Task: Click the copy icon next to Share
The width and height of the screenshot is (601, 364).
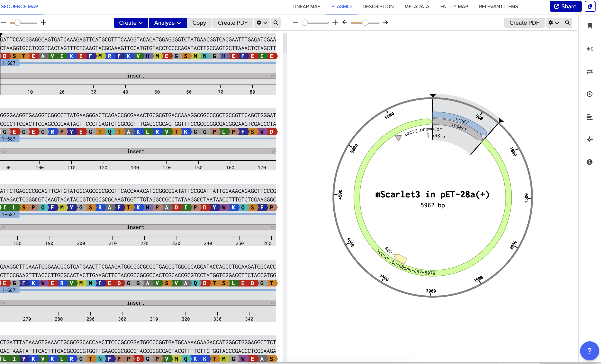Action: (x=590, y=7)
